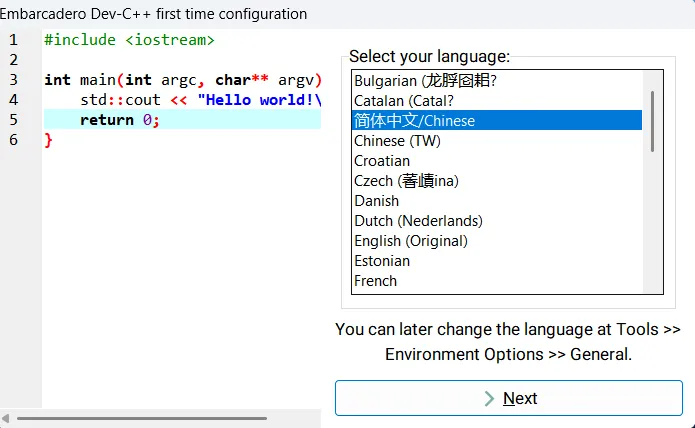
Task: Click the left scroll arrow under code preview
Action: (5, 418)
